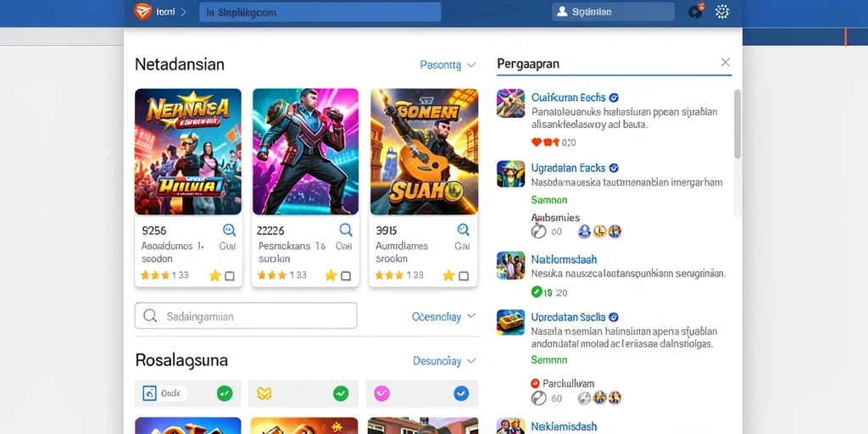Open the fighter game thumbnail on 22226 card

(x=305, y=152)
